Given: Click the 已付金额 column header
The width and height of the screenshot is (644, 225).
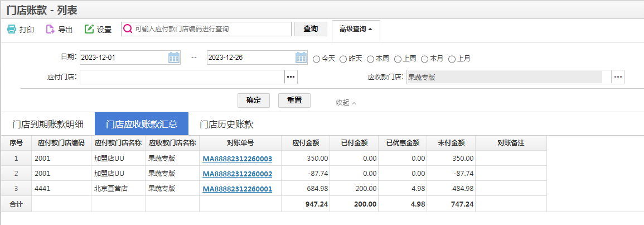Looking at the screenshot, I should 354,143.
